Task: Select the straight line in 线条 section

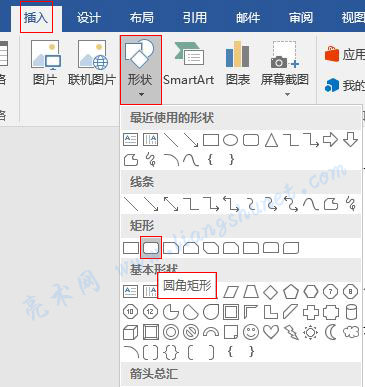Action: (x=131, y=204)
